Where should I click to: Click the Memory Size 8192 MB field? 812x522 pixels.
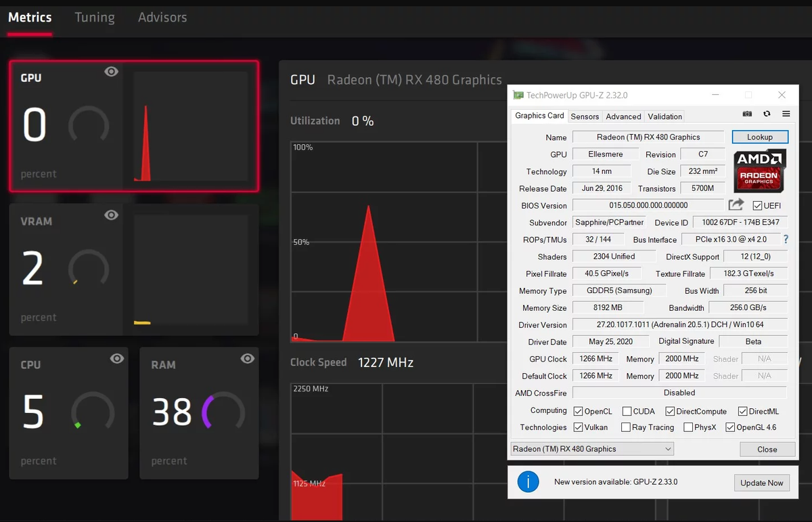click(608, 307)
